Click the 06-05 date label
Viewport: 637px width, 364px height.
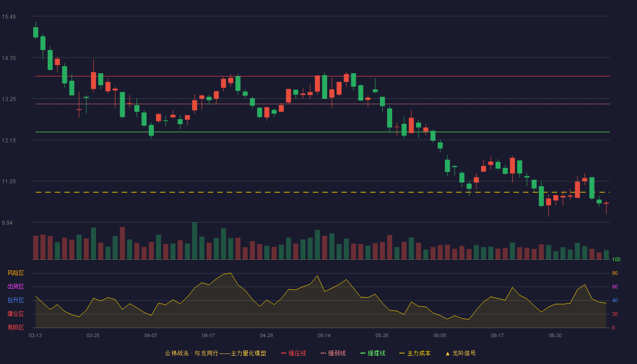pyautogui.click(x=440, y=335)
